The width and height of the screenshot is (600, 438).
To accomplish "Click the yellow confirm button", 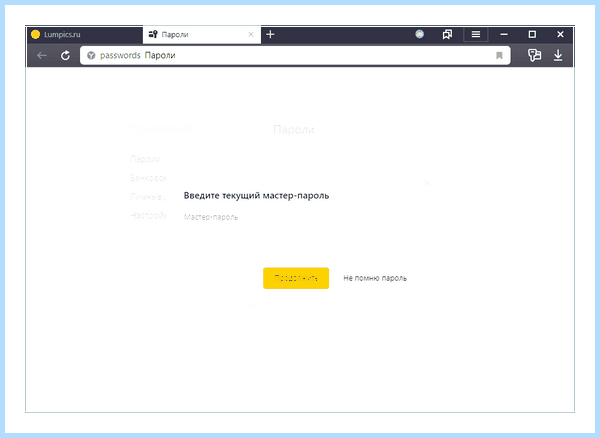I will coord(296,278).
